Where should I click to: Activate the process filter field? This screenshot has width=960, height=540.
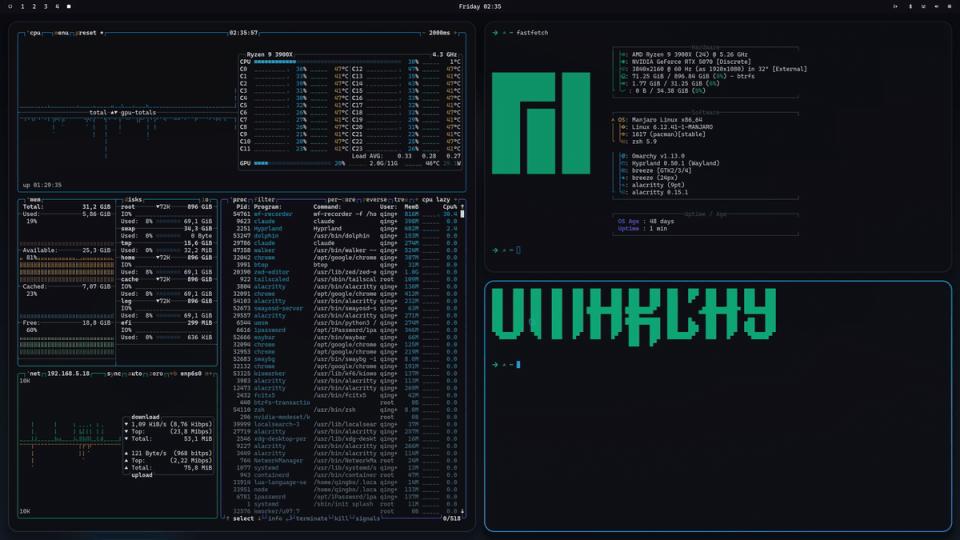pos(264,200)
